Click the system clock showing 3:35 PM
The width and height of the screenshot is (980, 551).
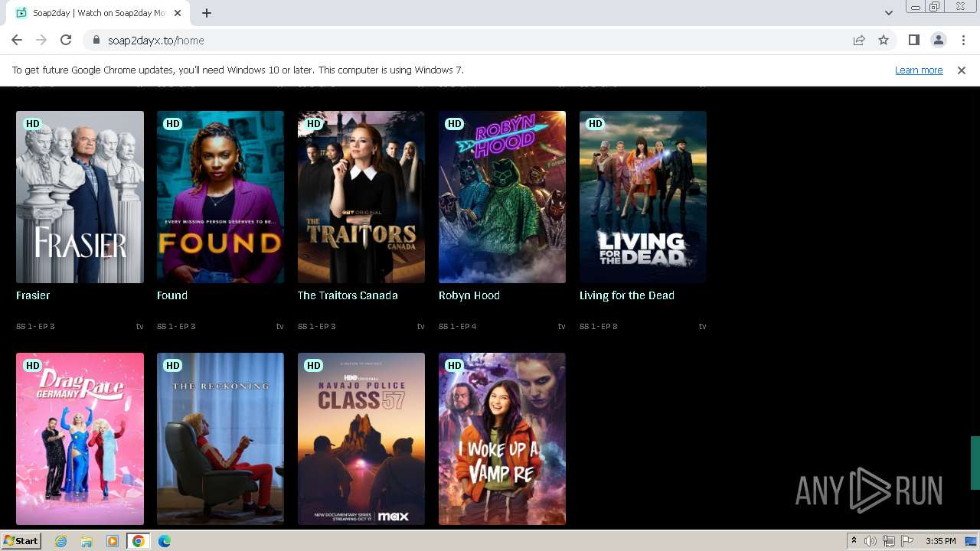click(x=941, y=541)
